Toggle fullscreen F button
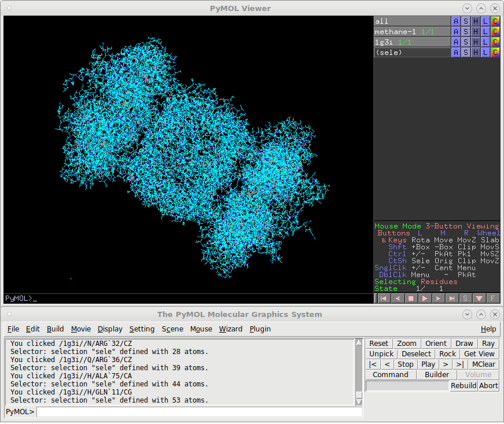The image size is (504, 424). coord(493,298)
